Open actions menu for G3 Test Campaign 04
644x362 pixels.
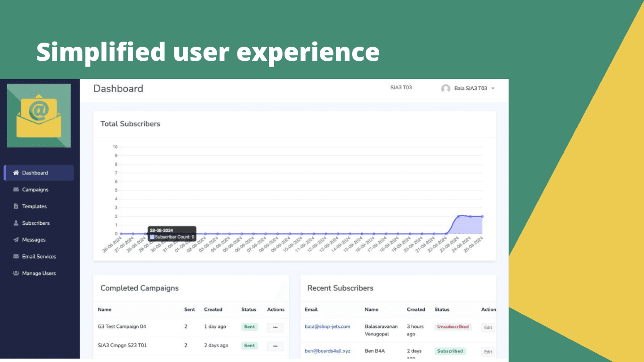[x=275, y=327]
